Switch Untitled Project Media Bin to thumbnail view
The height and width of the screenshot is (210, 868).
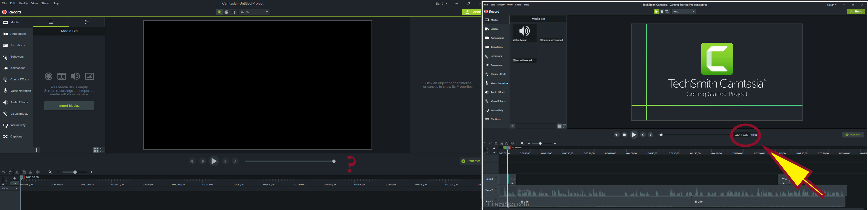pos(96,150)
